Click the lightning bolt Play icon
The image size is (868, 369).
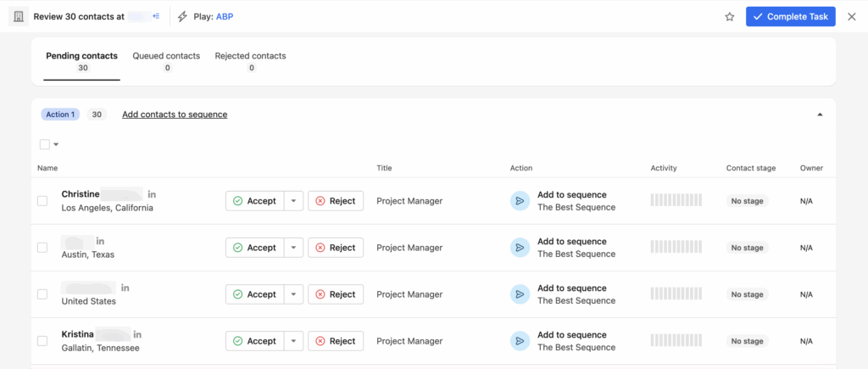click(x=182, y=17)
